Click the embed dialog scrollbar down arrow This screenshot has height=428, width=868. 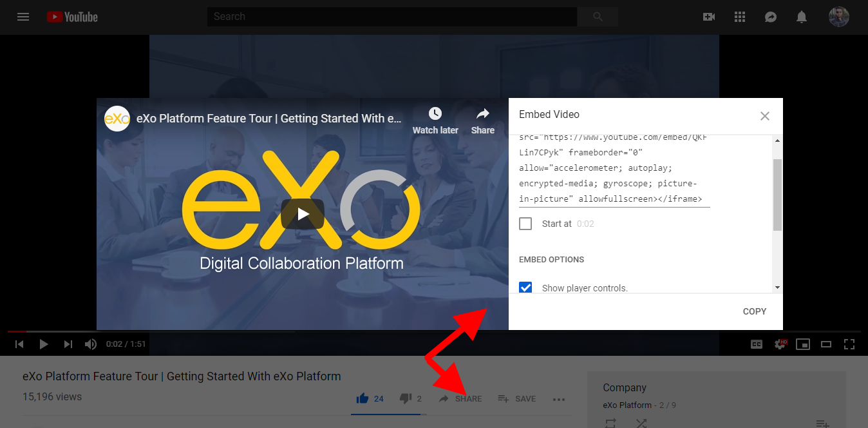(777, 287)
